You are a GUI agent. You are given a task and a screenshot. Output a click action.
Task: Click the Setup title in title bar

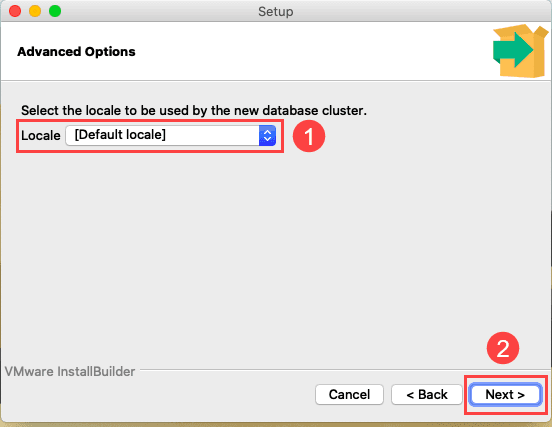pyautogui.click(x=276, y=12)
